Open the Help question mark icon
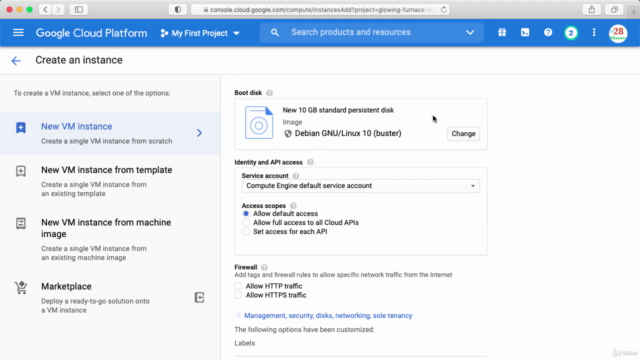This screenshot has height=360, width=640. (548, 33)
